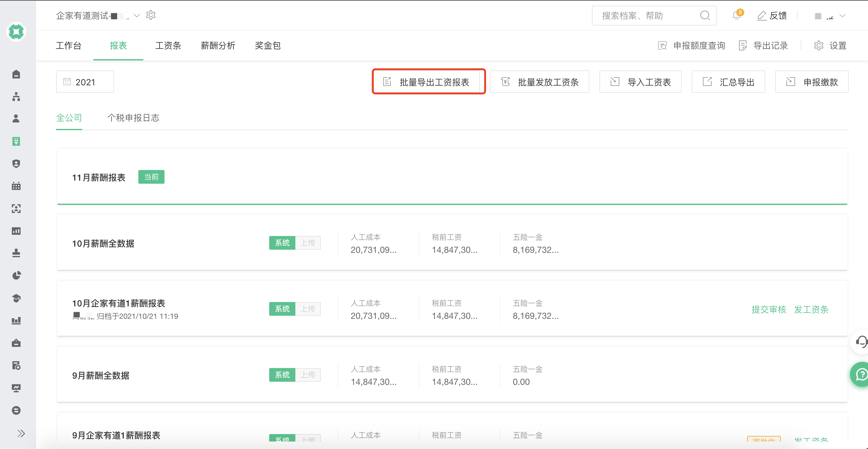Open the 反馈 feedback link
868x449 pixels.
point(772,16)
